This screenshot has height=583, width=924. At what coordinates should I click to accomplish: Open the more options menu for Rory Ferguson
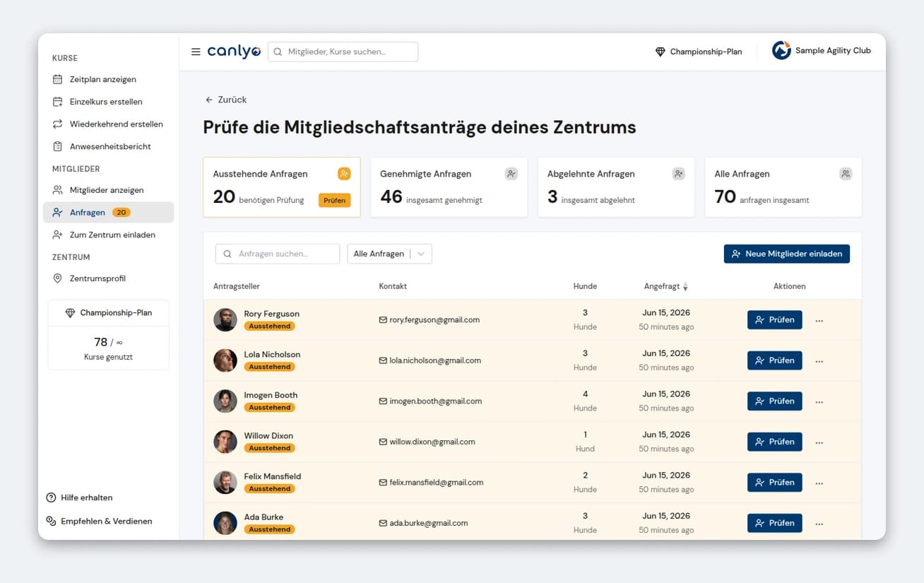(819, 320)
